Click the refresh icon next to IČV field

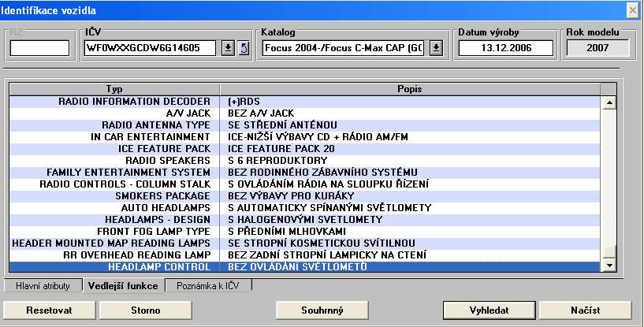[244, 48]
